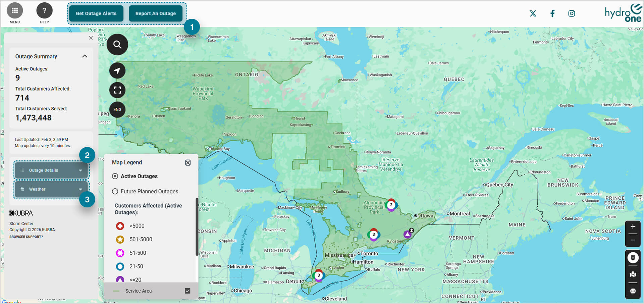Click the ENG language button

point(117,109)
